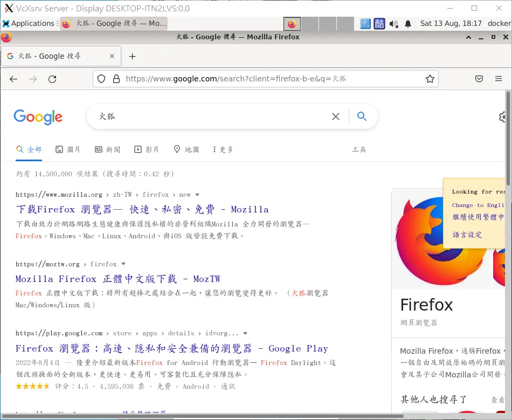Screen dimensions: 512x420
Task: Open the 工具 search tools
Action: point(359,150)
